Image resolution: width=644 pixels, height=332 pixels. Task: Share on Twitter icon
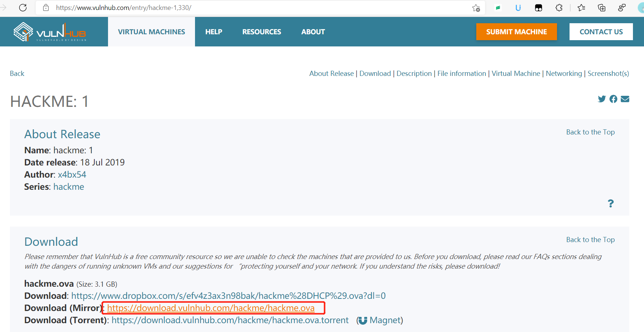point(602,99)
